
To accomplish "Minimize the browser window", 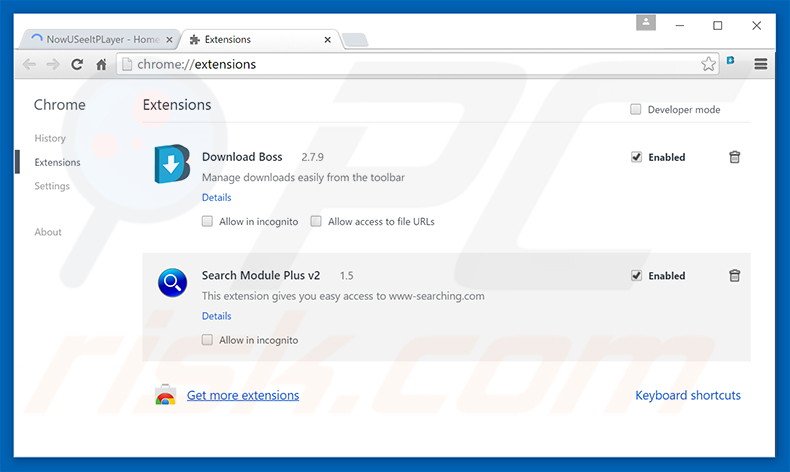I will click(680, 25).
